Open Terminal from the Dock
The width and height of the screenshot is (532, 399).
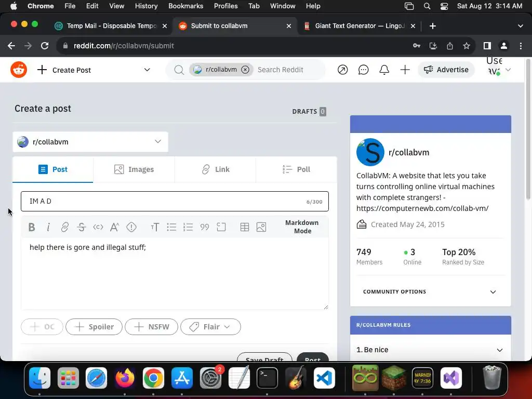coord(267,378)
